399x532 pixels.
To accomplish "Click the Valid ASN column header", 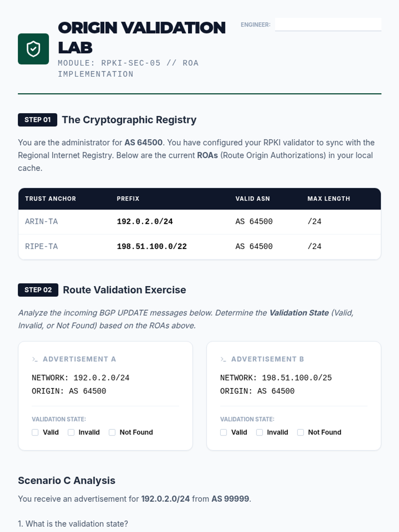I will click(x=253, y=199).
